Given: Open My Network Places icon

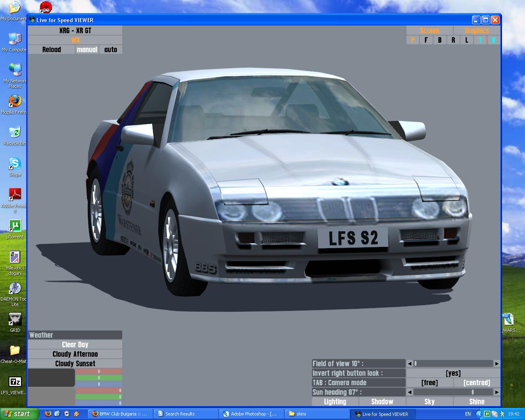Looking at the screenshot, I should tap(14, 76).
